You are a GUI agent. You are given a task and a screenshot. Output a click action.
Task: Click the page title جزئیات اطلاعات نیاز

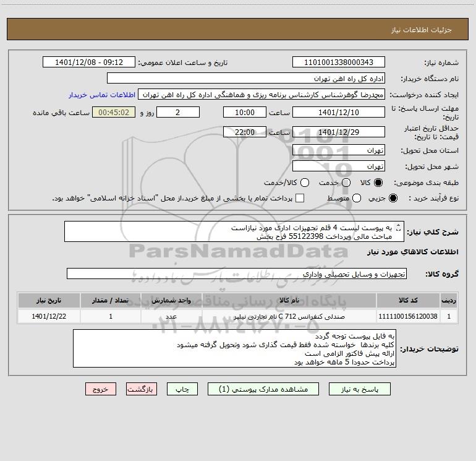point(421,30)
